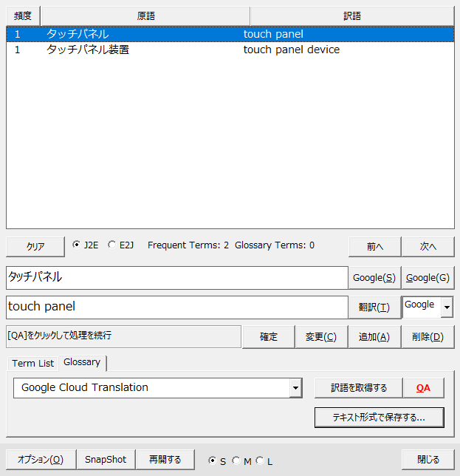460x476 pixels.
Task: Click the 訳語を取得する button
Action: 358,387
